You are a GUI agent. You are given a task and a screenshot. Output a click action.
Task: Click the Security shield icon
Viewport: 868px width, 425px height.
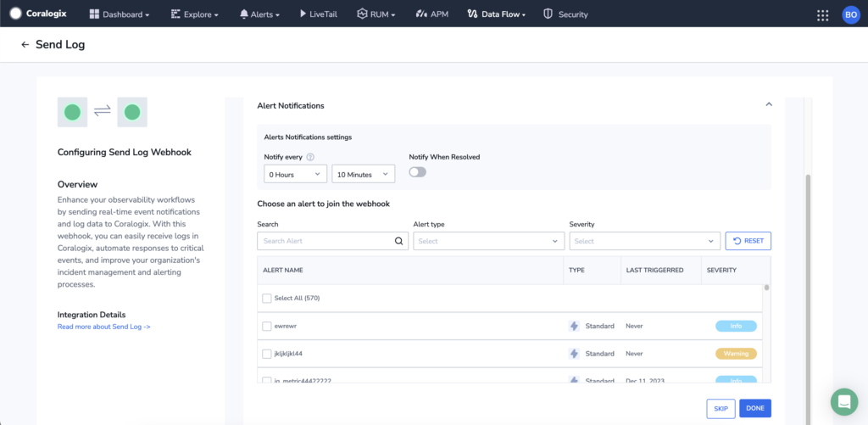coord(548,14)
